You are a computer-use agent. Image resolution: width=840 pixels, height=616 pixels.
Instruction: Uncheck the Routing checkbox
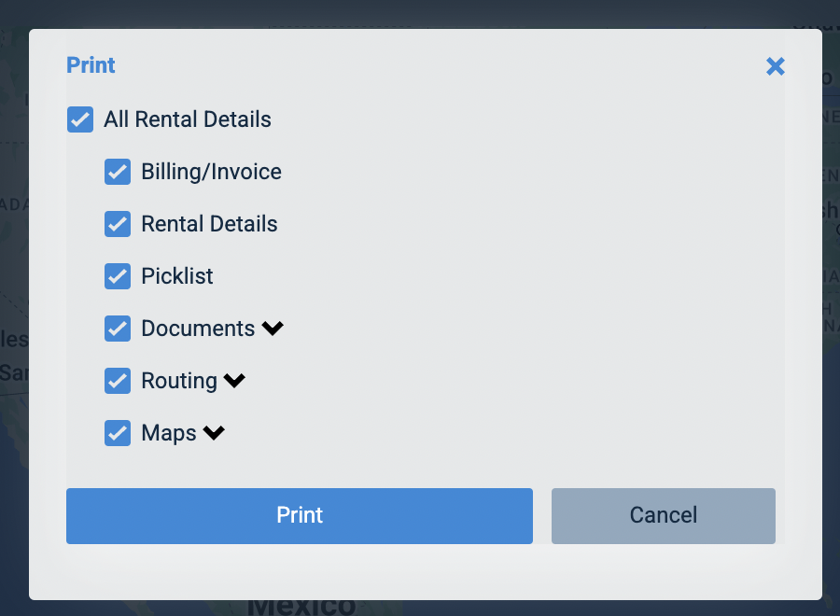pos(118,381)
